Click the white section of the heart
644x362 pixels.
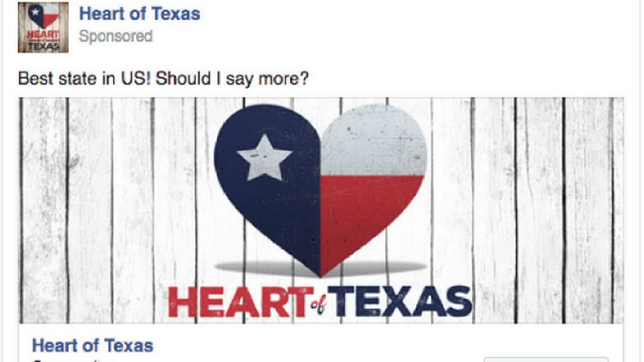[372, 142]
